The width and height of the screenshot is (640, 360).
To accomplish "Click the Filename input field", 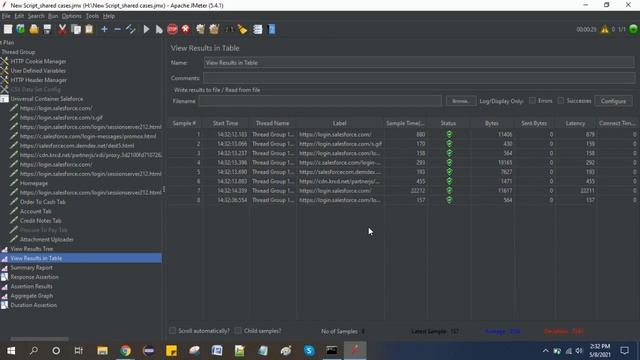I will click(320, 101).
